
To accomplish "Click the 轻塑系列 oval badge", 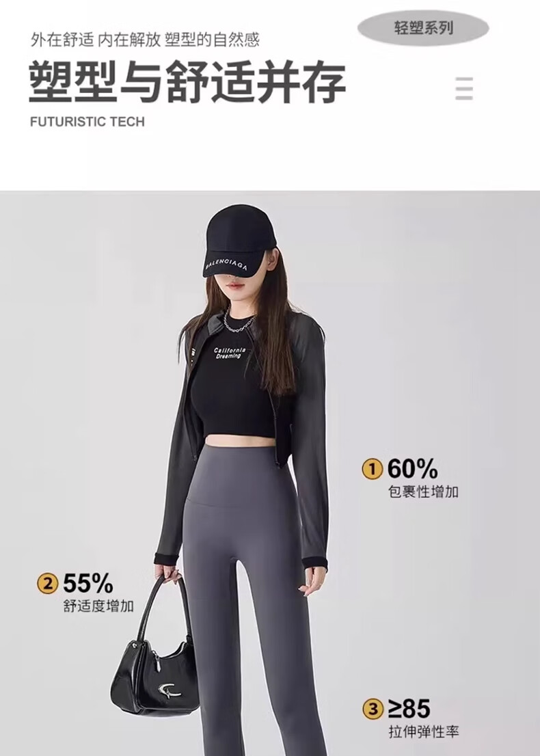I will click(x=423, y=28).
